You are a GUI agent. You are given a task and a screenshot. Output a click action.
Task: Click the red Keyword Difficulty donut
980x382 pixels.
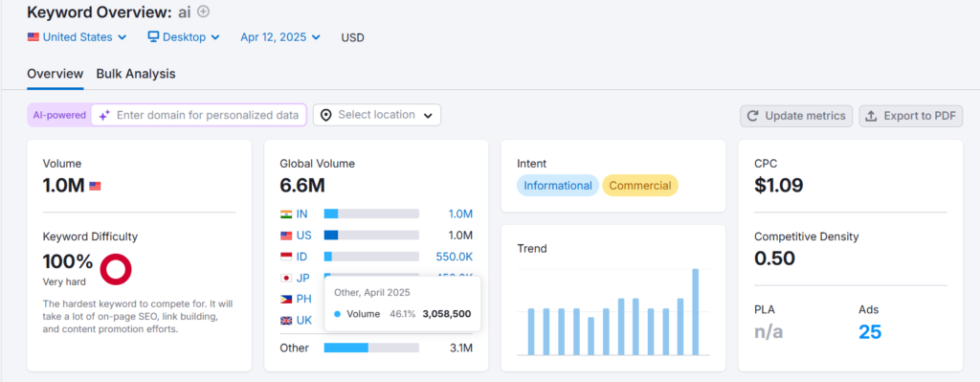(116, 269)
